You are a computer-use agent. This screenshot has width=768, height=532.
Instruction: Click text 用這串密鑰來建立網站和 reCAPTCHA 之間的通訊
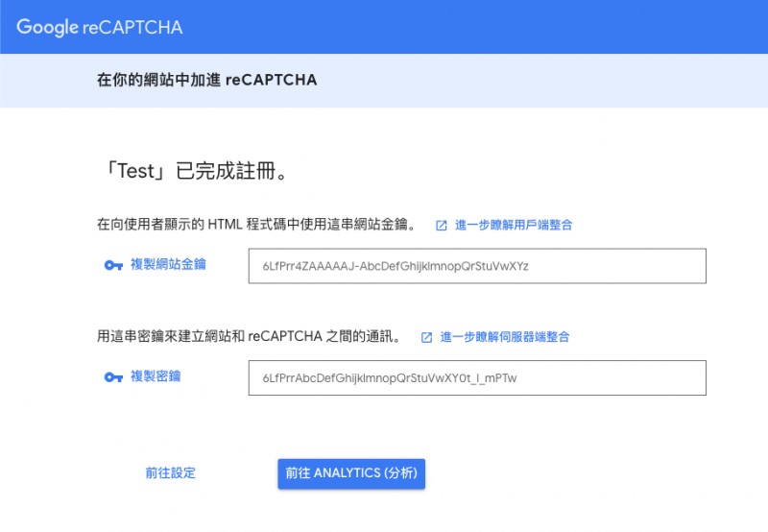[250, 336]
